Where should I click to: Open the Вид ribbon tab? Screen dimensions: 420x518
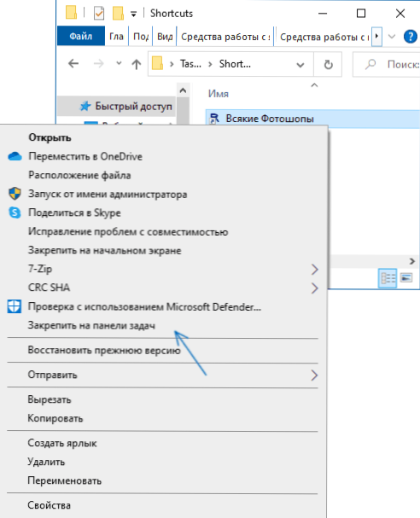point(165,37)
